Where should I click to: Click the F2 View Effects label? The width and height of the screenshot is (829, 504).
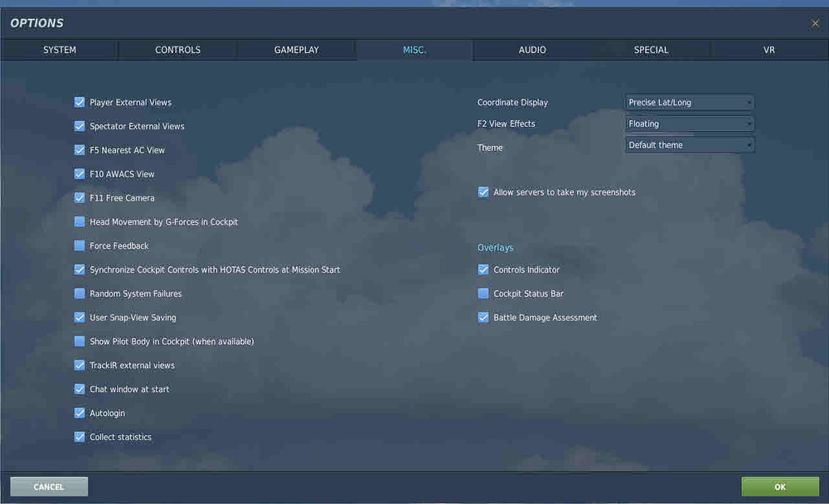[506, 124]
